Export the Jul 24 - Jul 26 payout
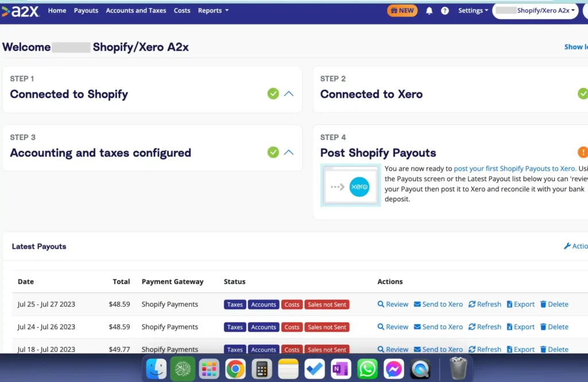Viewport: 588px width, 382px height. 520,326
